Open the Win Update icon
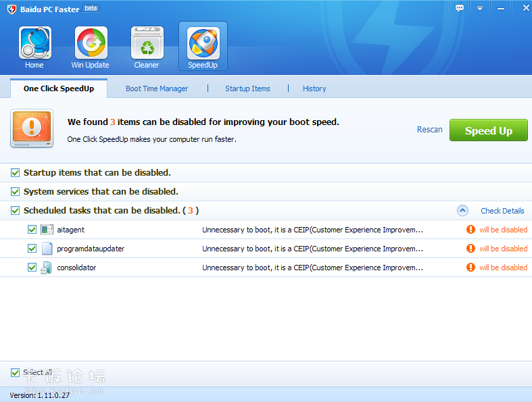Viewport: 532px width, 402px height. [91, 43]
